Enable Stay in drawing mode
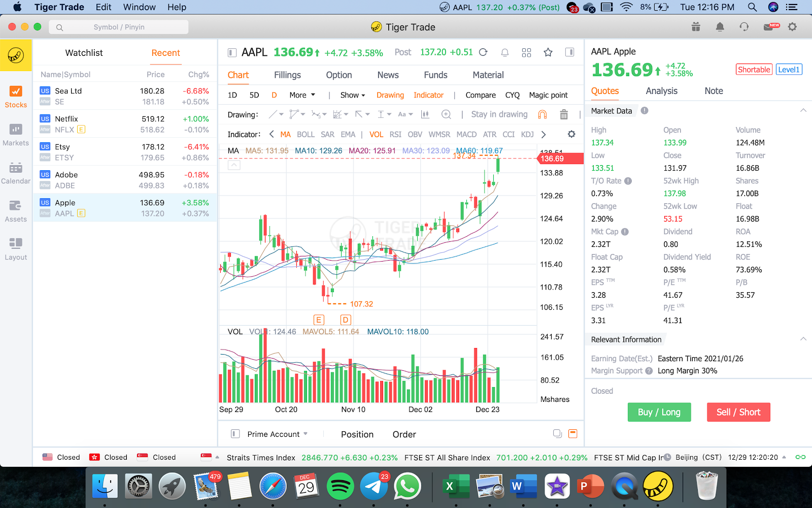This screenshot has width=812, height=508. 499,114
